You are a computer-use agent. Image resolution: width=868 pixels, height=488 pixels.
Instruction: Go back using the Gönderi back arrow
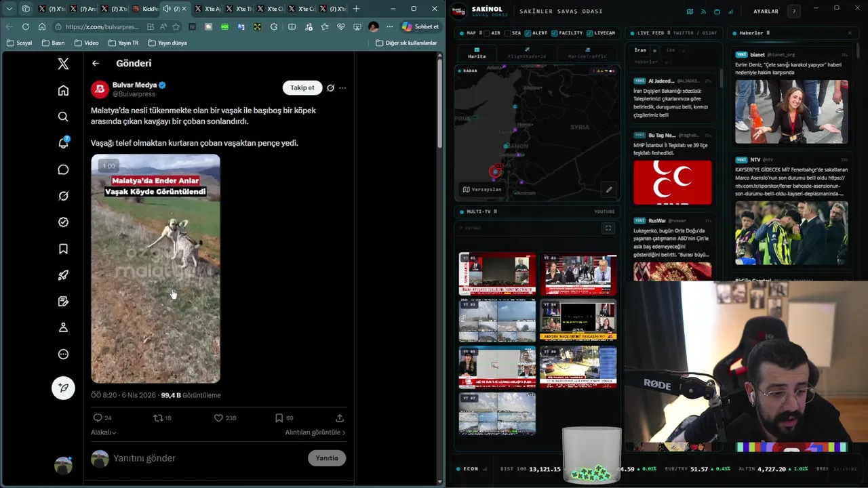click(x=96, y=63)
